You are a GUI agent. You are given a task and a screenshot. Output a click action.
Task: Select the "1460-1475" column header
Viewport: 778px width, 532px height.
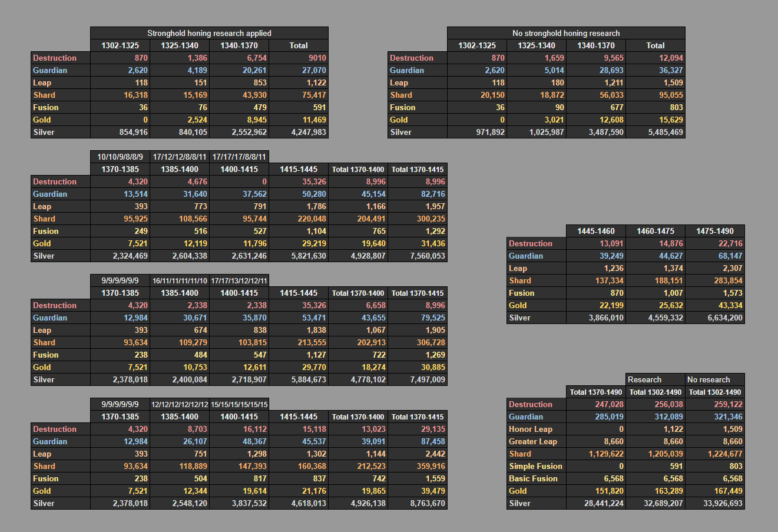point(655,231)
